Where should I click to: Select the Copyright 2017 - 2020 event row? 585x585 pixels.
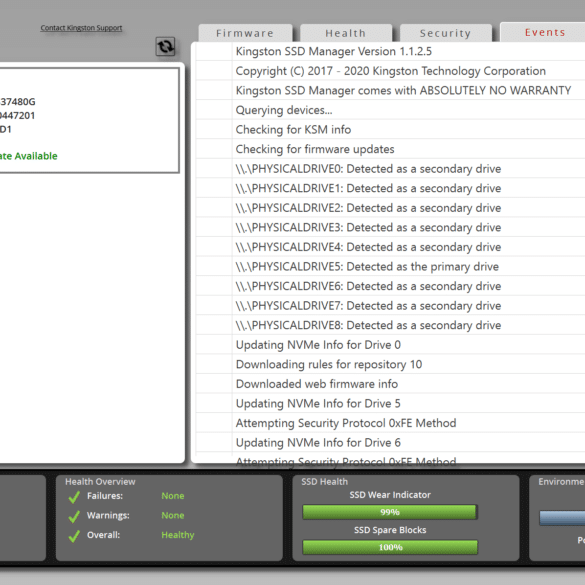pyautogui.click(x=390, y=71)
